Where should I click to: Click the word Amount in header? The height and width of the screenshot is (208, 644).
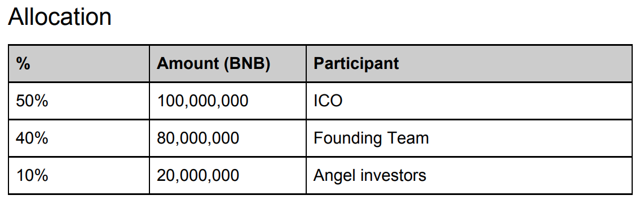(x=188, y=64)
